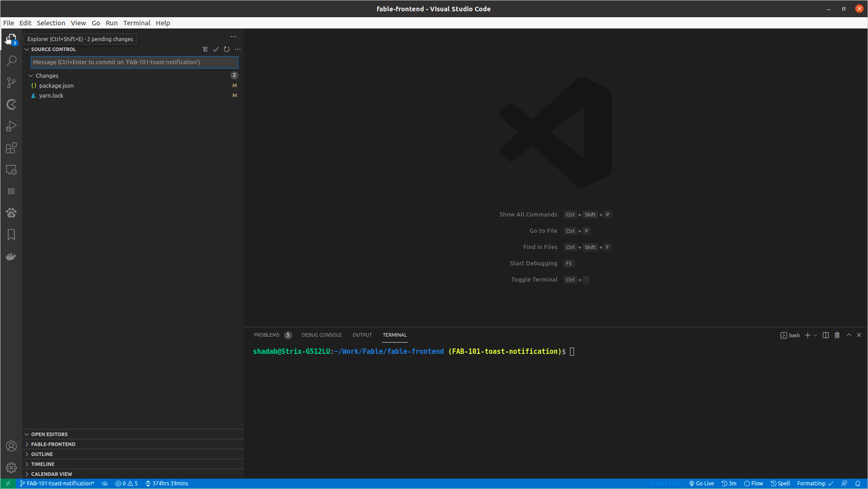
Task: Toggle Flow status bar item
Action: click(x=753, y=484)
